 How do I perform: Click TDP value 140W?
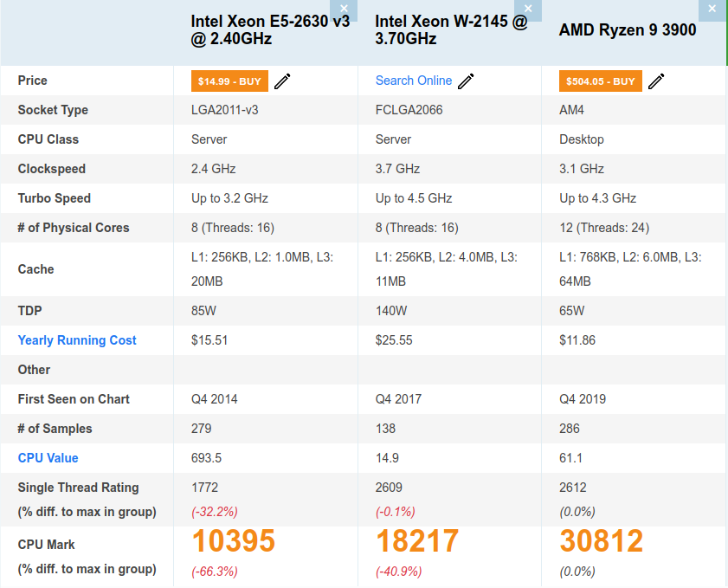(391, 311)
